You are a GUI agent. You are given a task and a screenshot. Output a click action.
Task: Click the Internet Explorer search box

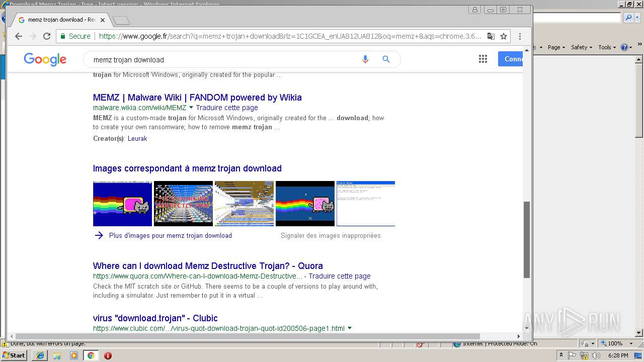point(577,18)
